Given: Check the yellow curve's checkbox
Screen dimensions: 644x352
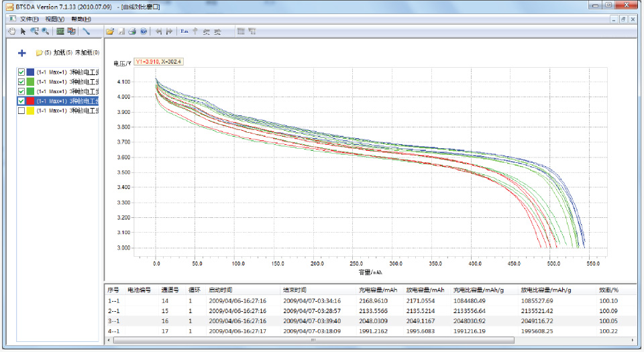Looking at the screenshot, I should [x=21, y=111].
